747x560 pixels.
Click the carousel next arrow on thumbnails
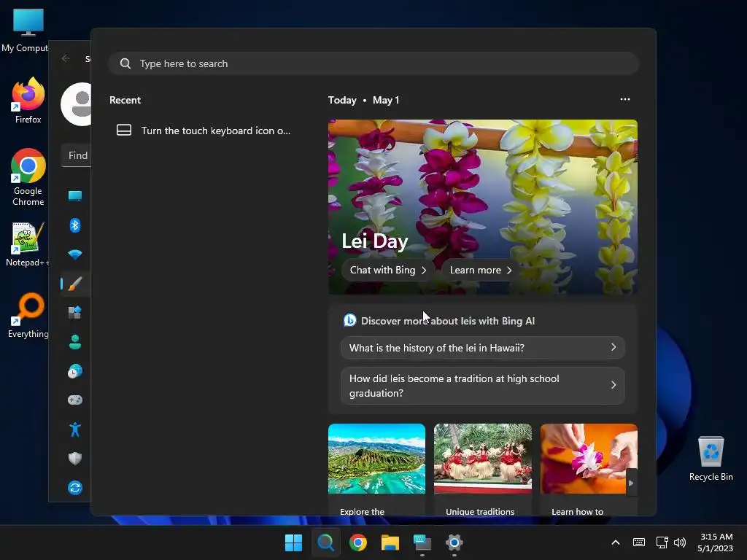(631, 483)
